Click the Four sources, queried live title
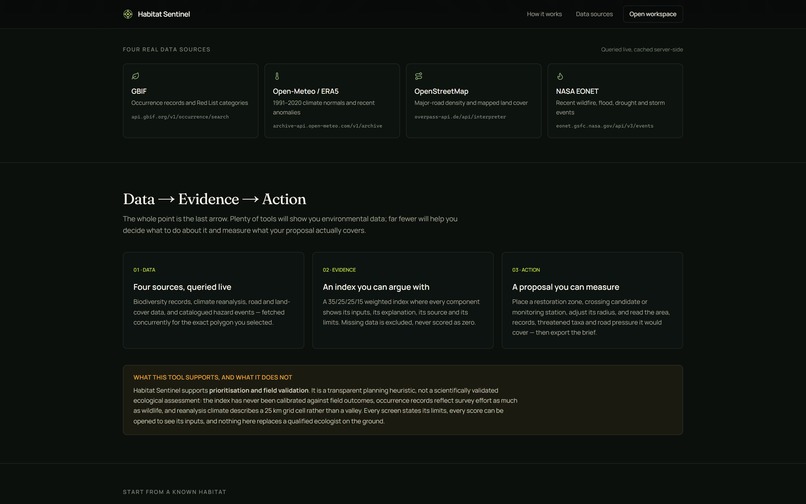The height and width of the screenshot is (504, 806). [182, 287]
